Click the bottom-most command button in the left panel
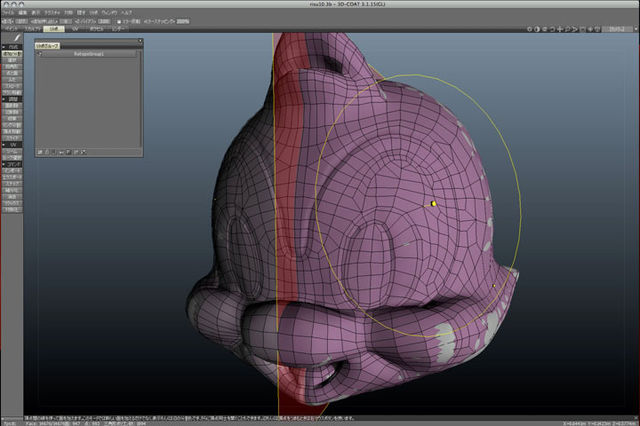The image size is (640, 426). 14,210
